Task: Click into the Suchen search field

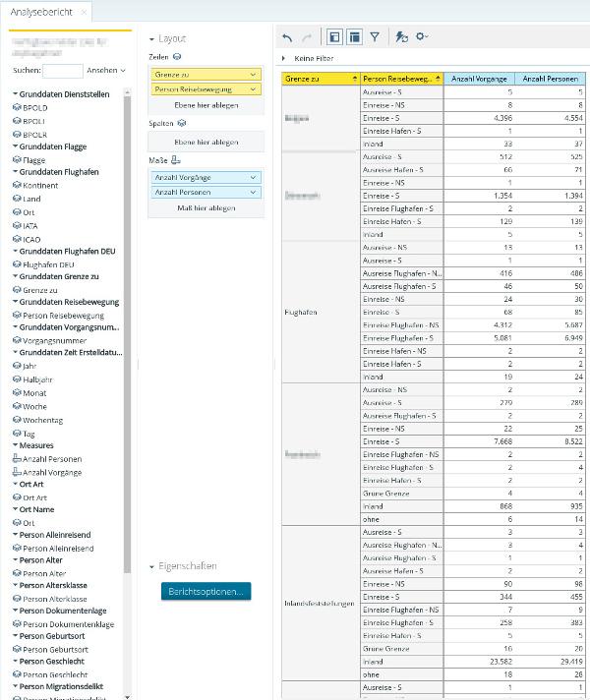Action: (x=63, y=71)
